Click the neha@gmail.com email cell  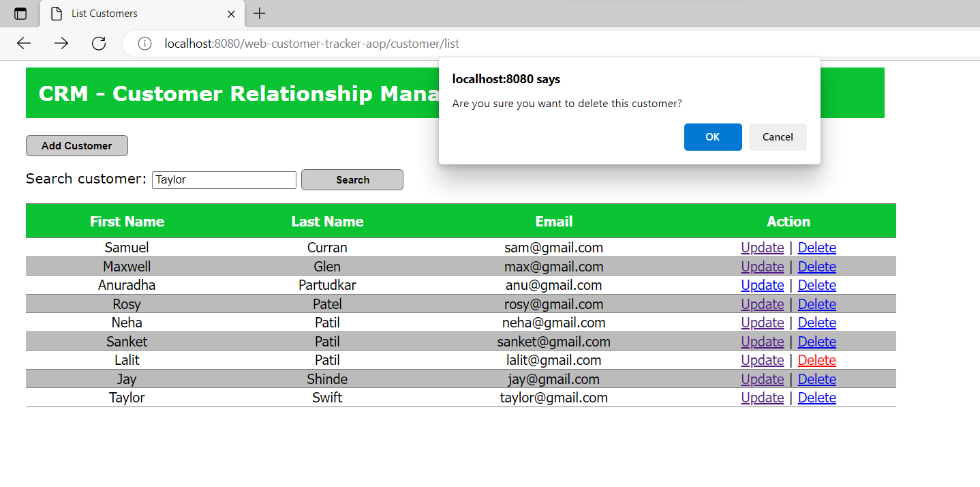(554, 323)
